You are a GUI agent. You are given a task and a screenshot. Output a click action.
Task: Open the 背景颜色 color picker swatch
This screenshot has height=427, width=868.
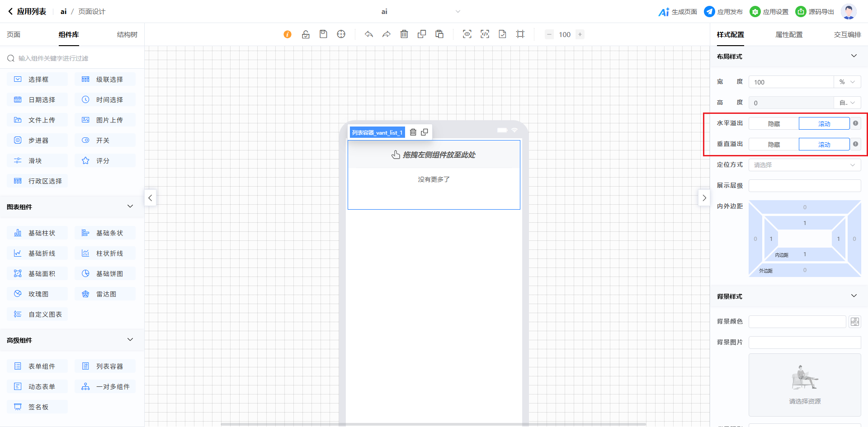[854, 322]
